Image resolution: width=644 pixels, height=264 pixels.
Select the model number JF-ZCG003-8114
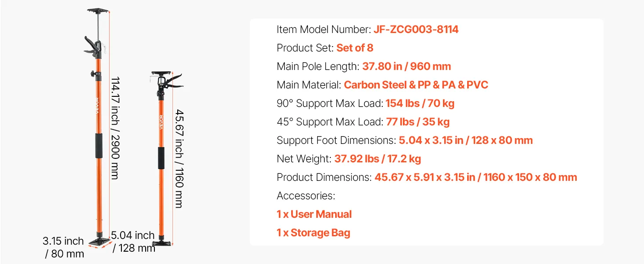point(416,29)
